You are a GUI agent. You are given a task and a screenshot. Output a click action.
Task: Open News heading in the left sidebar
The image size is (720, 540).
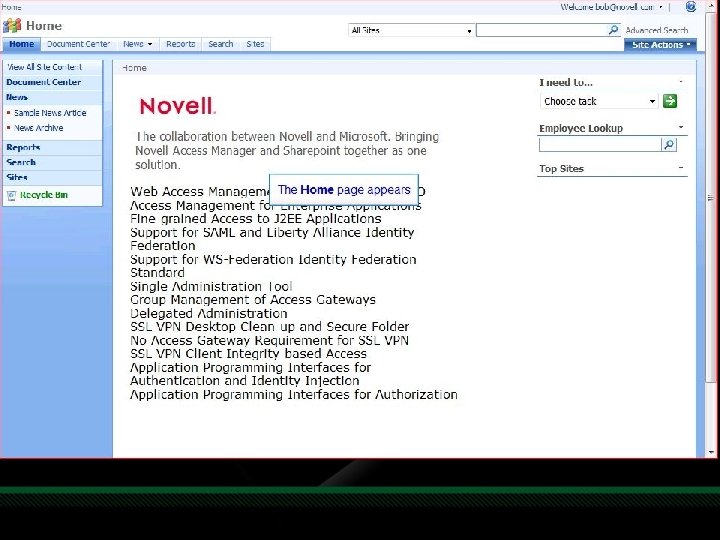coord(17,97)
